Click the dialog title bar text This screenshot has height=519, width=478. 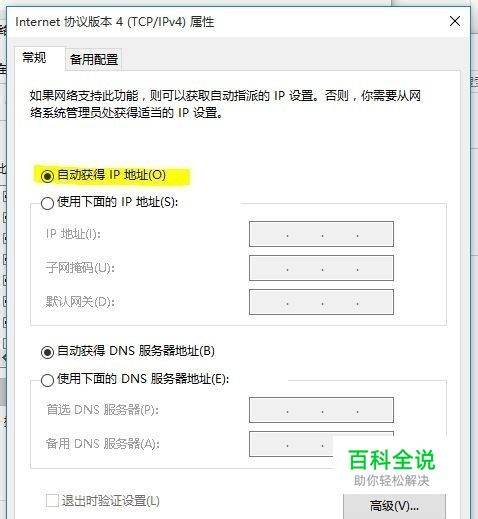(x=115, y=22)
